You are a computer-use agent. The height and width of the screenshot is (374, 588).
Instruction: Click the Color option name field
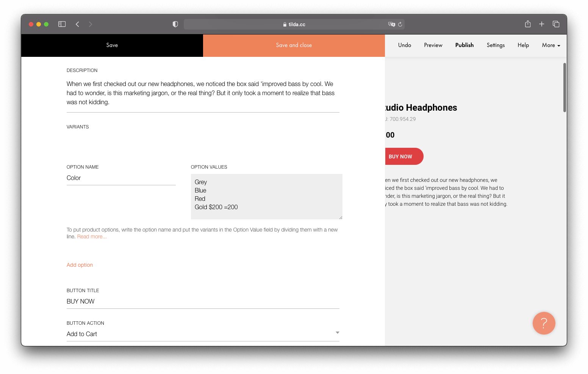[x=120, y=178]
